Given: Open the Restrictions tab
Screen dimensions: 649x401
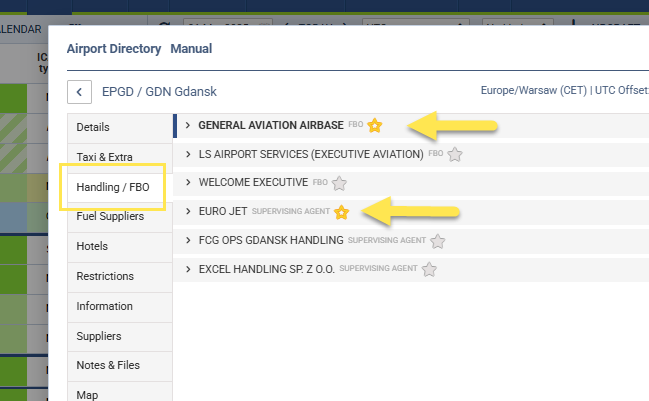Looking at the screenshot, I should [120, 276].
